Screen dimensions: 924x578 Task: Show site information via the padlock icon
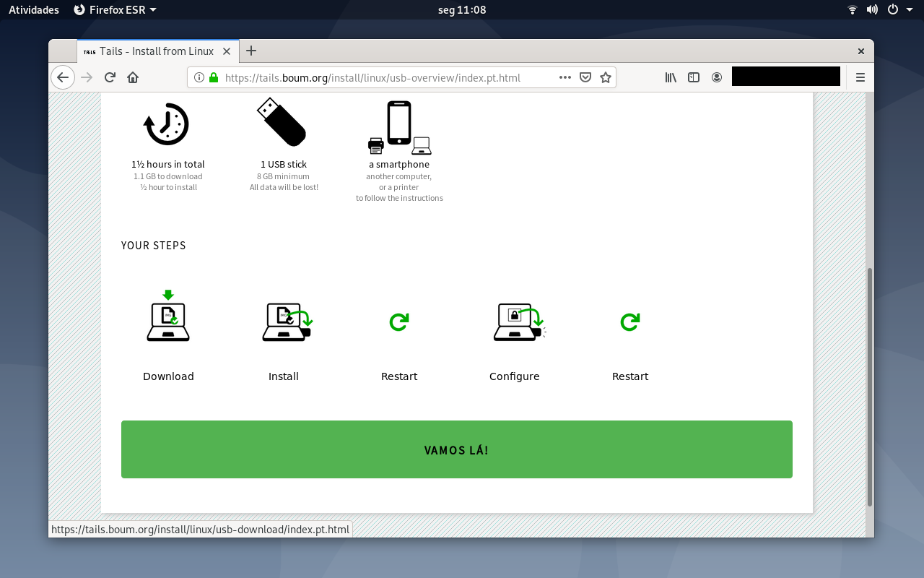[214, 77]
